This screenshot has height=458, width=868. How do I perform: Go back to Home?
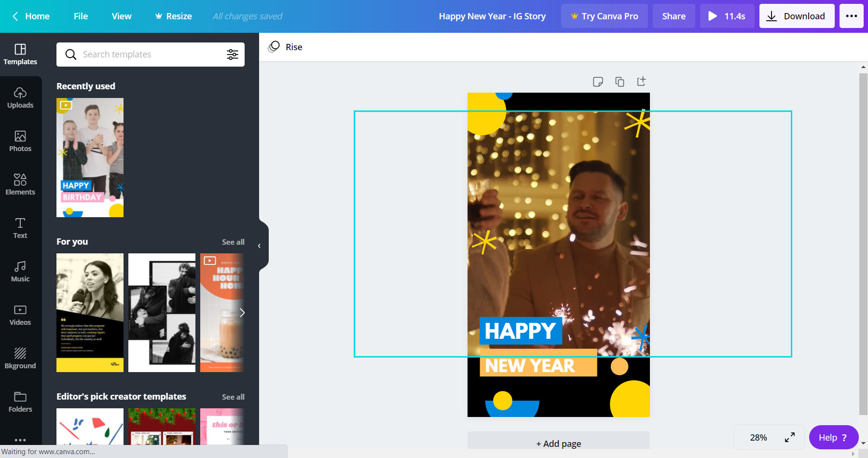click(31, 16)
